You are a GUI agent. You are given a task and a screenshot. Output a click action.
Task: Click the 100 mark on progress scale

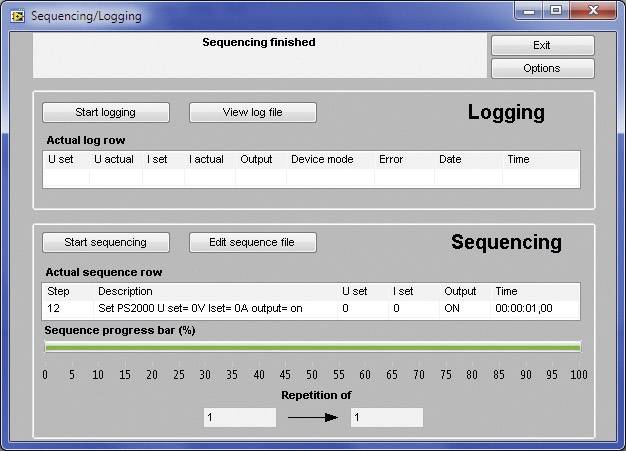[578, 375]
